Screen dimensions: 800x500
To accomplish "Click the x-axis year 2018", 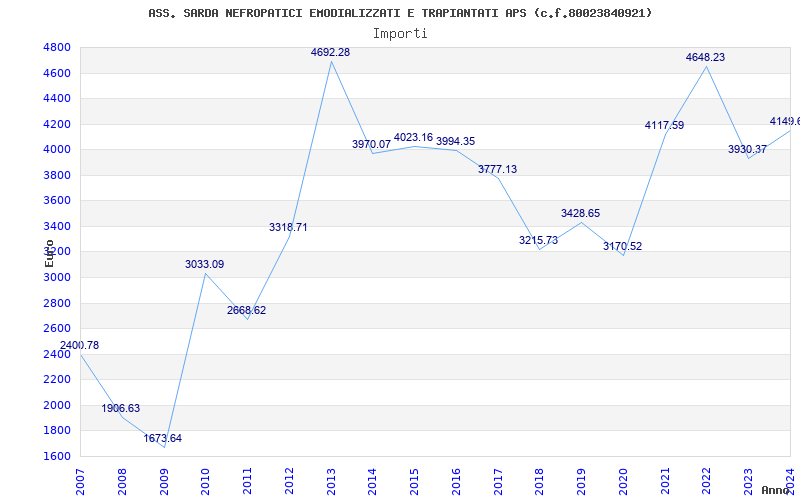I will [540, 482].
